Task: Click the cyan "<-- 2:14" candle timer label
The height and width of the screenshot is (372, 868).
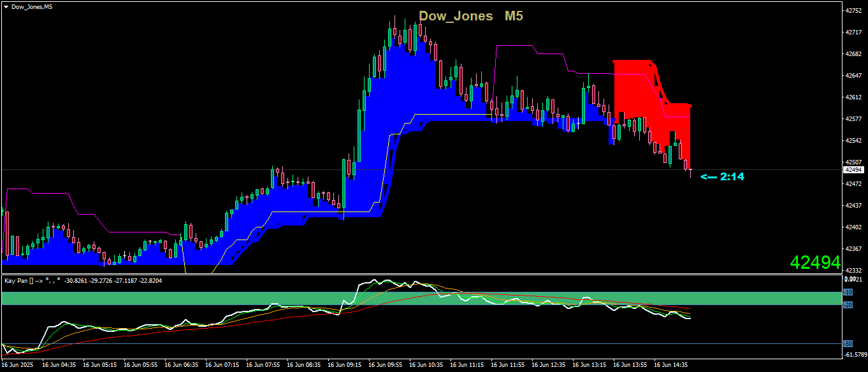Action: click(x=723, y=176)
